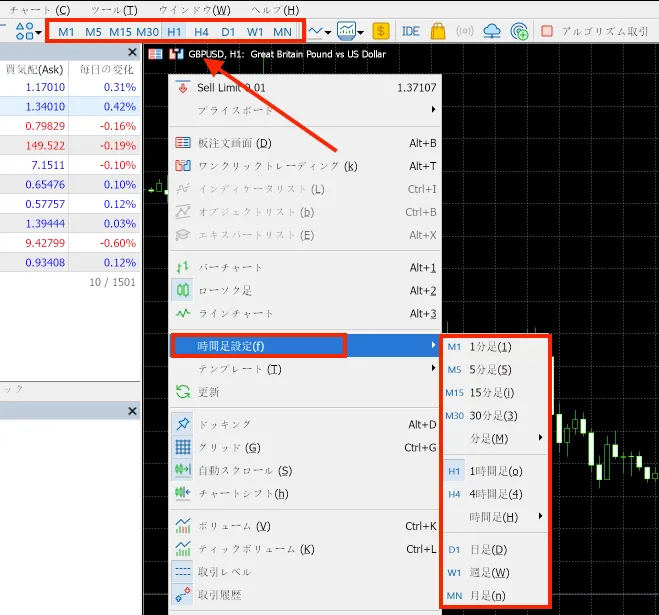
Task: Close the market watch panel with X
Action: coord(132,52)
